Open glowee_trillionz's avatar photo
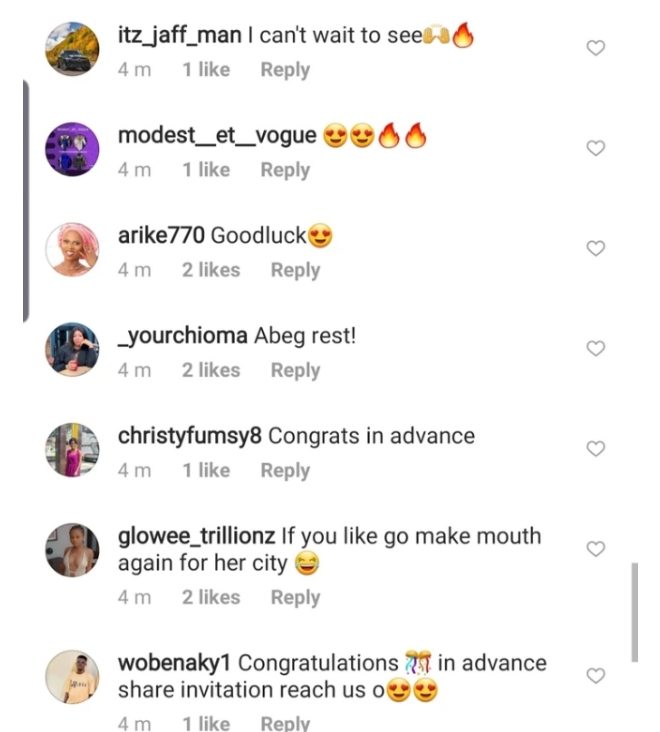Screen dimensions: 660x732 coord(73,549)
